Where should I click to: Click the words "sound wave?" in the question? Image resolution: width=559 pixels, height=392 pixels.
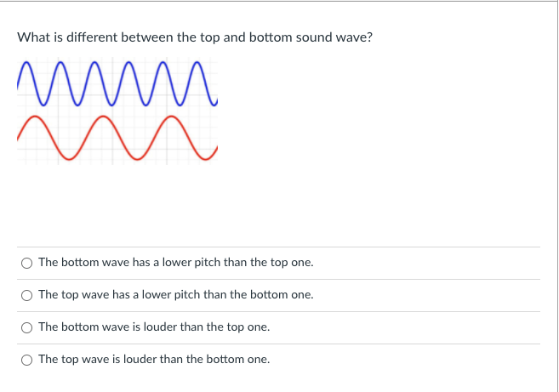point(336,37)
